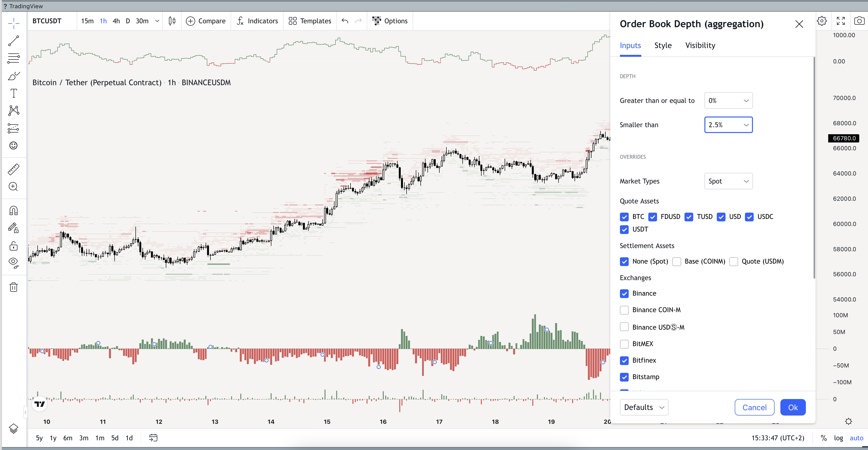
Task: Check the Quote (USDM) settlement option
Action: (734, 262)
